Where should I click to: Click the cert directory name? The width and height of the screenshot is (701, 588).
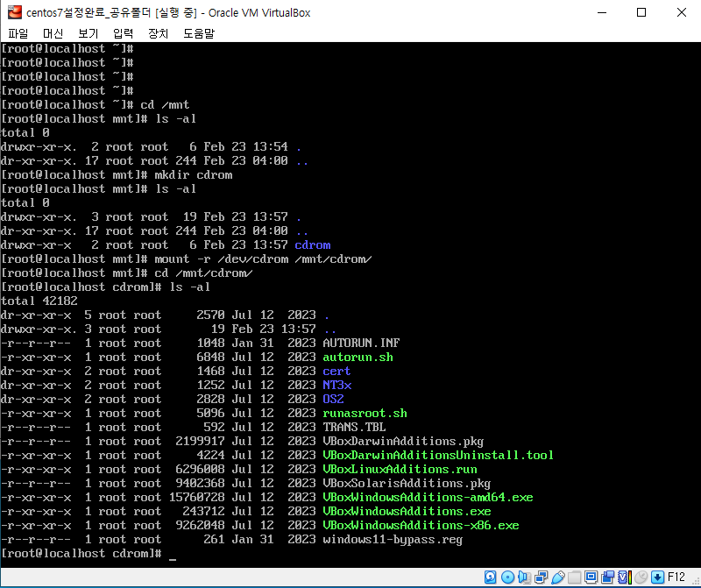click(336, 372)
